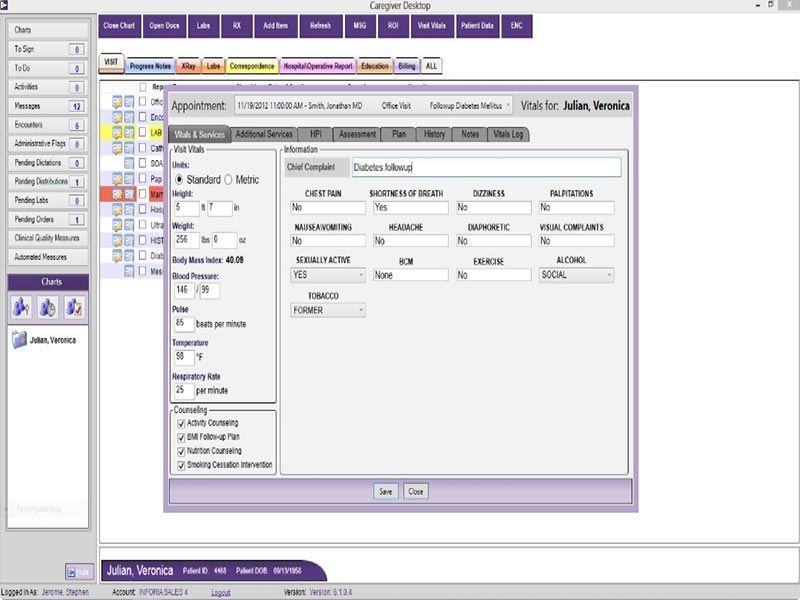Click document icon on the Pap row
Screen dimensions: 800x600
pyautogui.click(x=129, y=179)
